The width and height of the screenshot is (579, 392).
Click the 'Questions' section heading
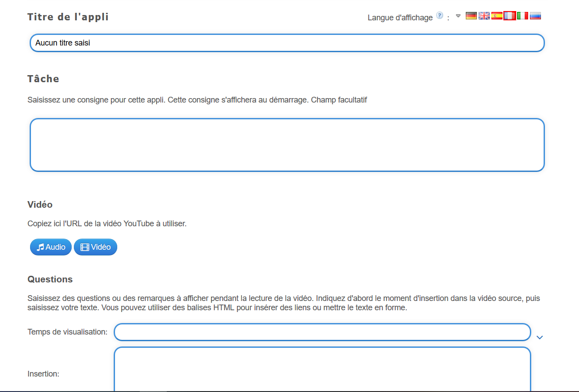pyautogui.click(x=50, y=279)
